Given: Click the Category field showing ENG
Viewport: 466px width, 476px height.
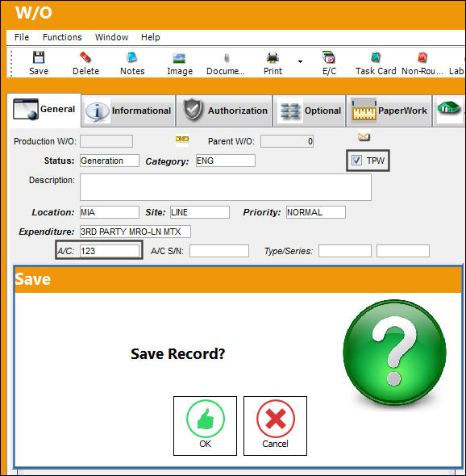Looking at the screenshot, I should pyautogui.click(x=226, y=161).
